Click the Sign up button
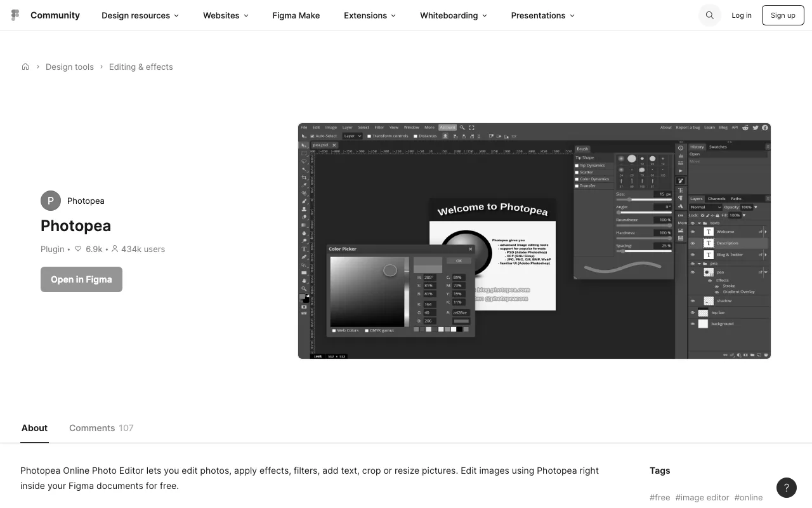The width and height of the screenshot is (812, 508). coord(783,15)
